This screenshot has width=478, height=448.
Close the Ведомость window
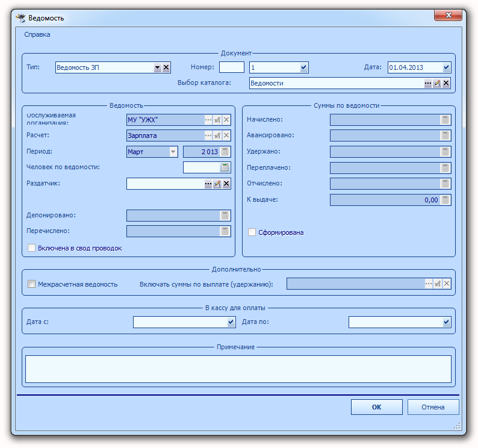[x=448, y=15]
